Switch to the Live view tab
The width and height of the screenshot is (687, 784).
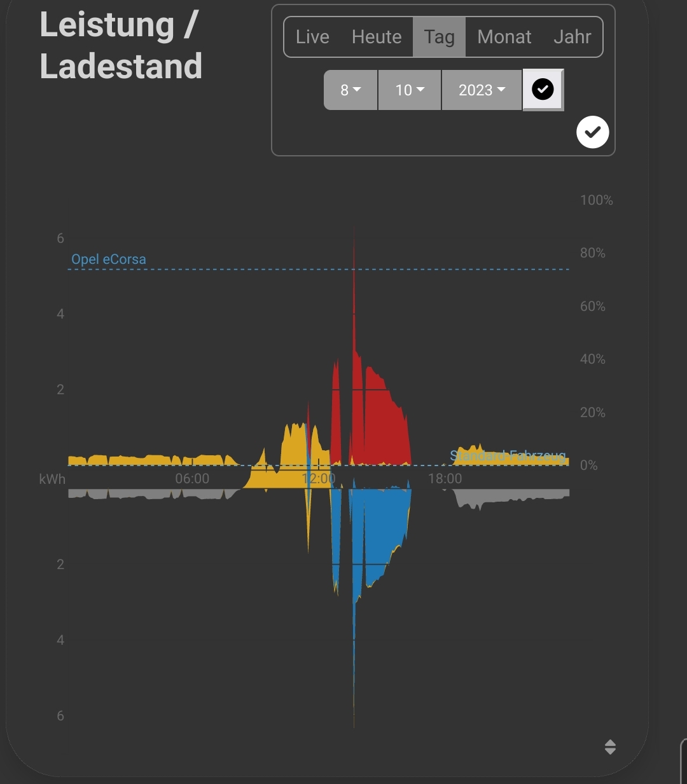[x=312, y=37]
